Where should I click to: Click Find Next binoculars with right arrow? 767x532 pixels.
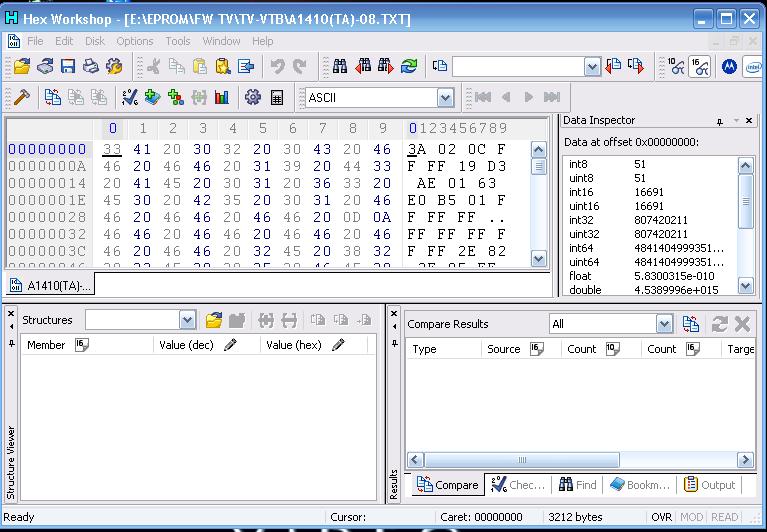pyautogui.click(x=385, y=66)
